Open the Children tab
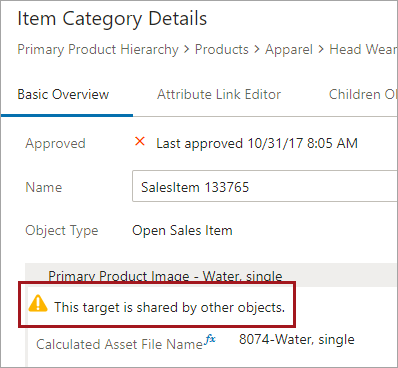Image resolution: width=398 pixels, height=368 pixels. point(363,94)
